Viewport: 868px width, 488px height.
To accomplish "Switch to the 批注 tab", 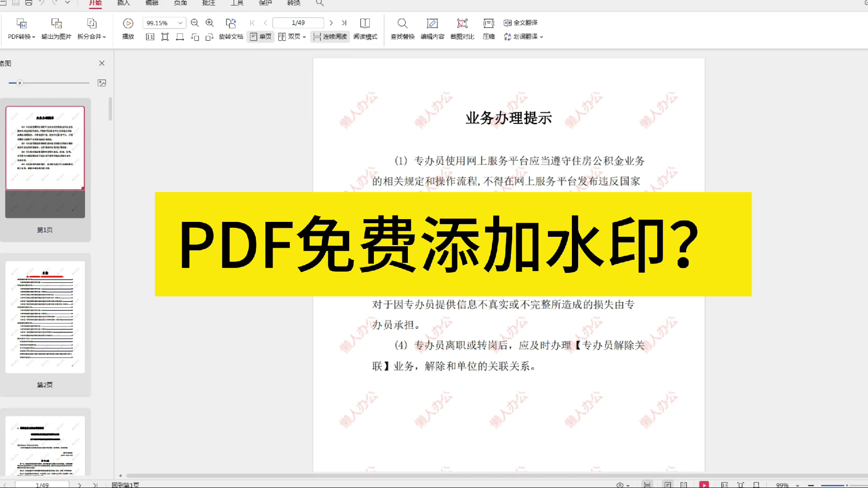I will [x=209, y=3].
